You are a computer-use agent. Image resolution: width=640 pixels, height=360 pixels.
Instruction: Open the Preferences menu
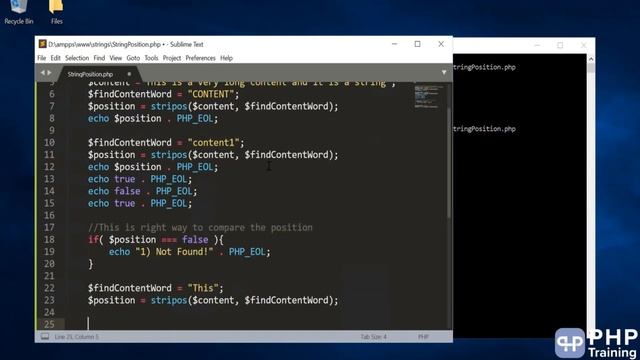coord(200,58)
